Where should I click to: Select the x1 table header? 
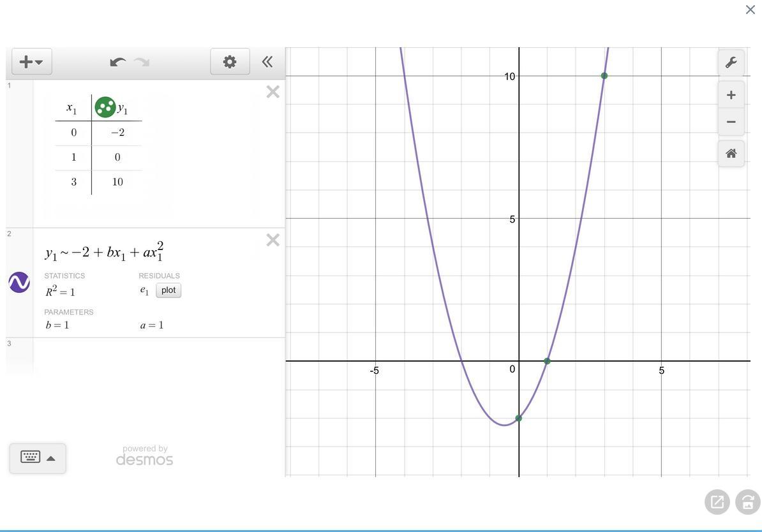tap(71, 108)
